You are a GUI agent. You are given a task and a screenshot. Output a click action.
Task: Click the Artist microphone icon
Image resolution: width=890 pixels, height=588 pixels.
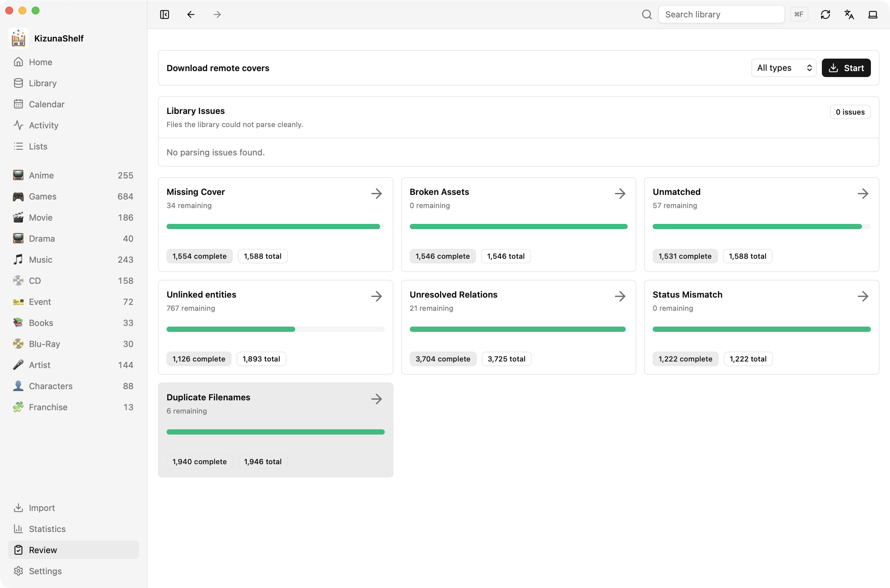pos(18,365)
